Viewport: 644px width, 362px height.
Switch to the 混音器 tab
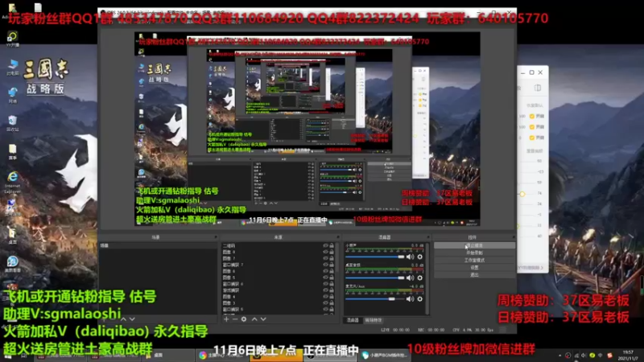point(353,320)
